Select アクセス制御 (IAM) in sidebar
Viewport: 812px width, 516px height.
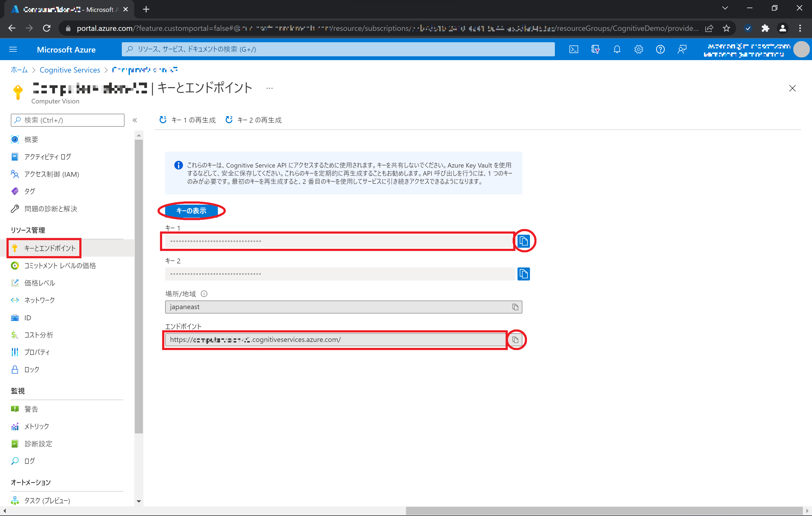[x=52, y=174]
